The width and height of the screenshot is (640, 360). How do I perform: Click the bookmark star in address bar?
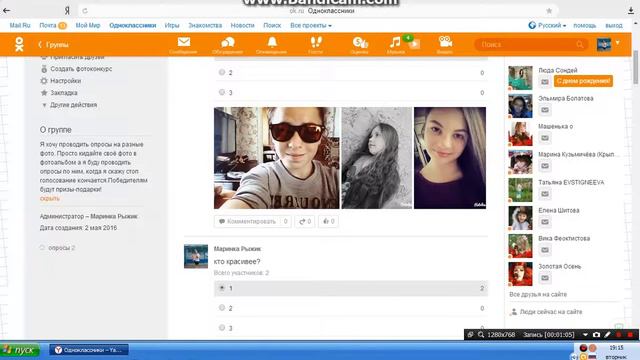549,11
